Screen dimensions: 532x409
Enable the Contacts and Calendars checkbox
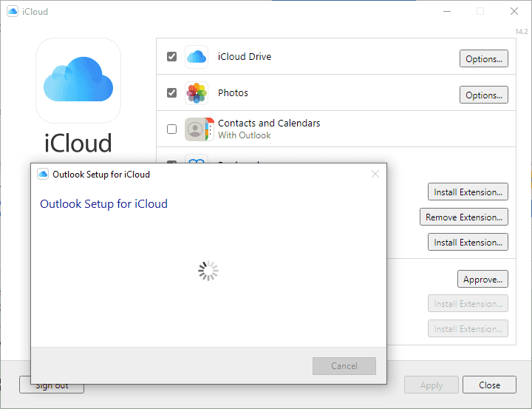coord(172,129)
